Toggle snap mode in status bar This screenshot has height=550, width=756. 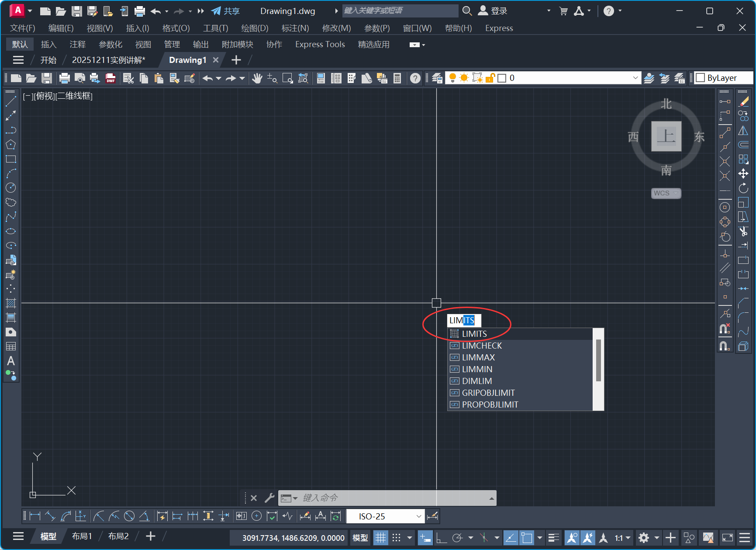[x=396, y=538]
